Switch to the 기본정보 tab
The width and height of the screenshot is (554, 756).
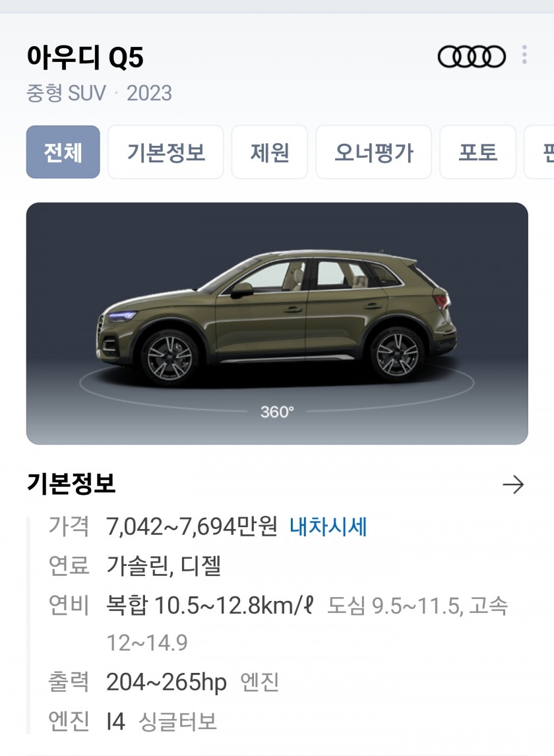[x=166, y=152]
